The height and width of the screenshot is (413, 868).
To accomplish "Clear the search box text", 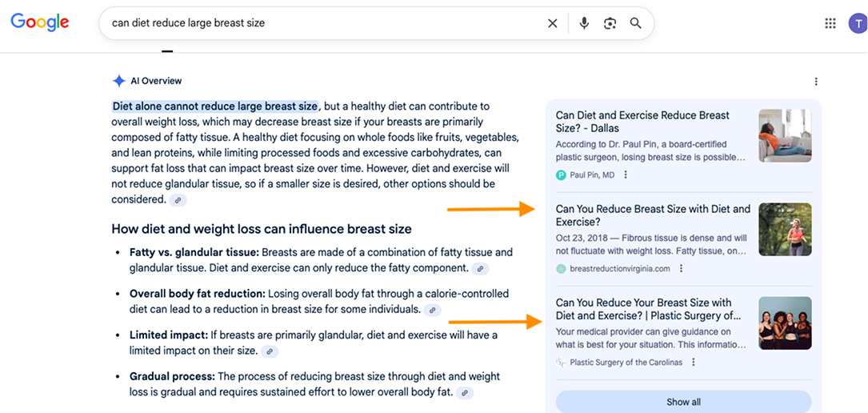I will click(x=552, y=23).
